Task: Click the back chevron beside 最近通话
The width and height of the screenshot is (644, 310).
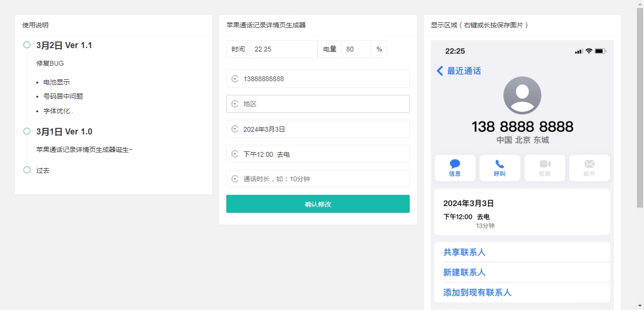Action: (x=439, y=71)
